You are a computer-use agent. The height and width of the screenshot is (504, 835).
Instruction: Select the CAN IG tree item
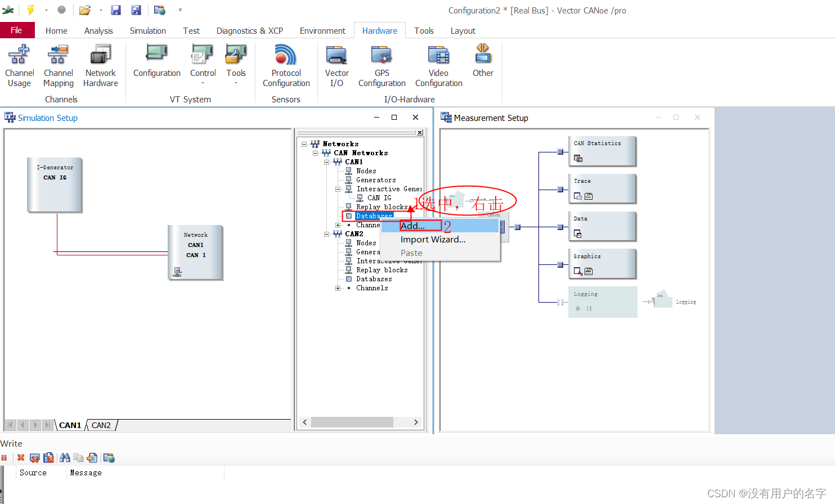(379, 198)
